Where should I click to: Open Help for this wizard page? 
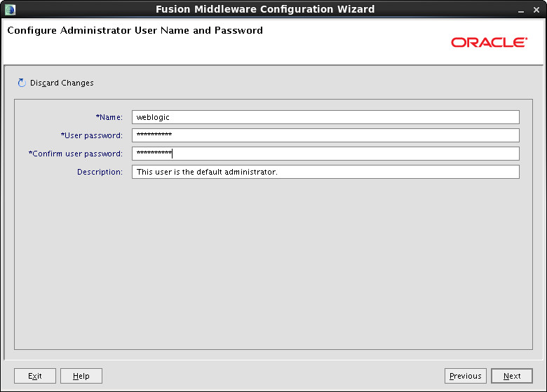pos(81,376)
